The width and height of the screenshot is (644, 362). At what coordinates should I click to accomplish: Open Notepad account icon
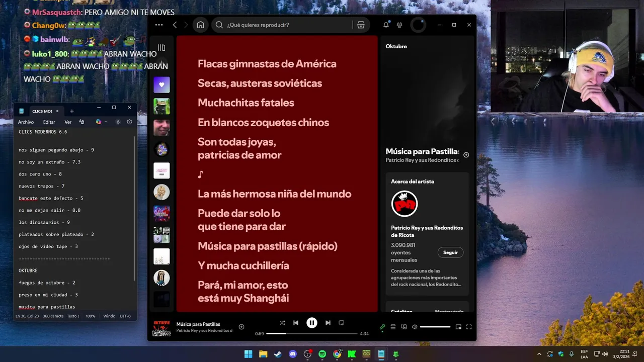(x=118, y=122)
